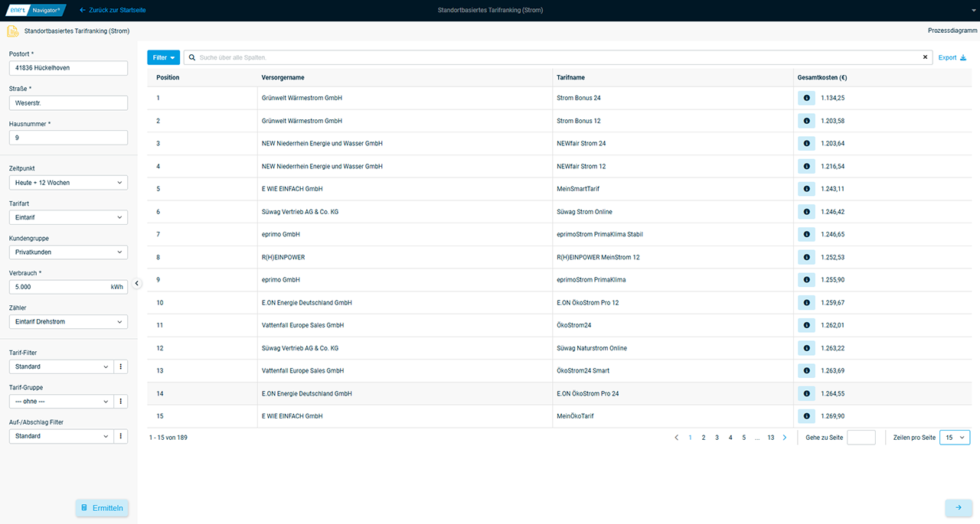Open Tarif-Gruppe three-dot options menu
Screen dimensions: 980x524
[120, 402]
